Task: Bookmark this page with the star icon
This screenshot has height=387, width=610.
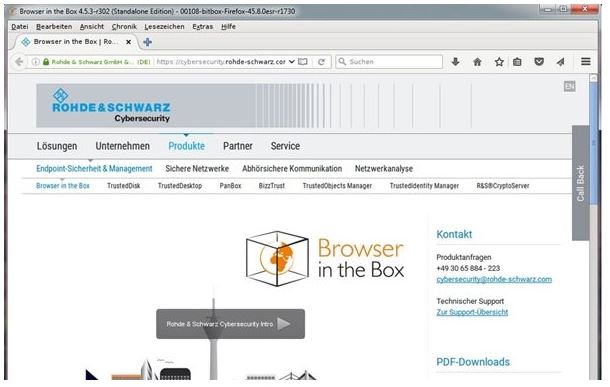Action: 499,62
